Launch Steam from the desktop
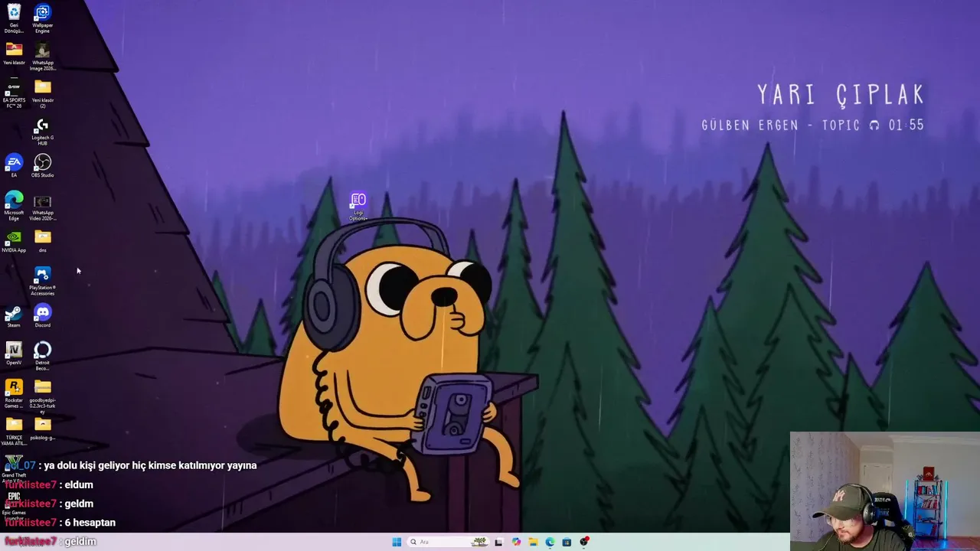980x551 pixels. tap(14, 316)
